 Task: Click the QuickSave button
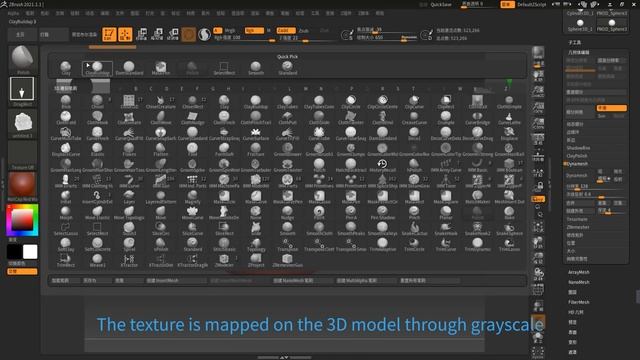[441, 4]
